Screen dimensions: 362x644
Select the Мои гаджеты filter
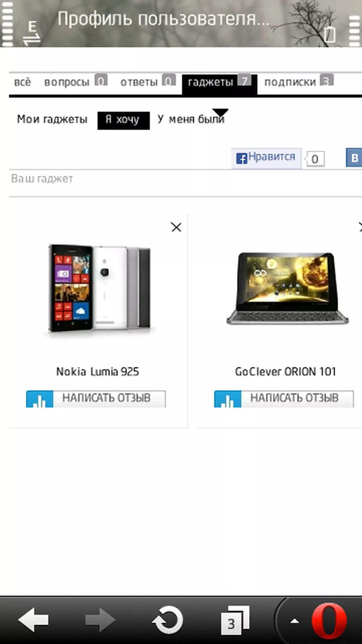(52, 120)
